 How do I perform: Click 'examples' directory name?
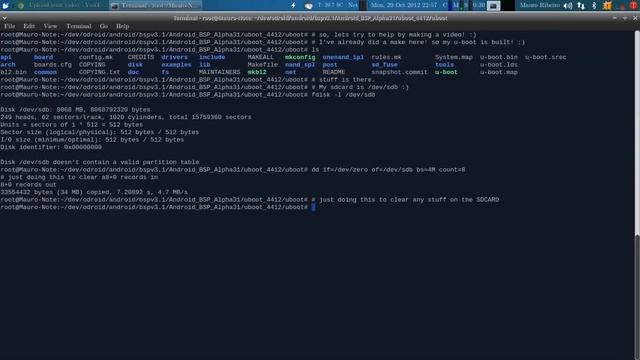point(176,65)
